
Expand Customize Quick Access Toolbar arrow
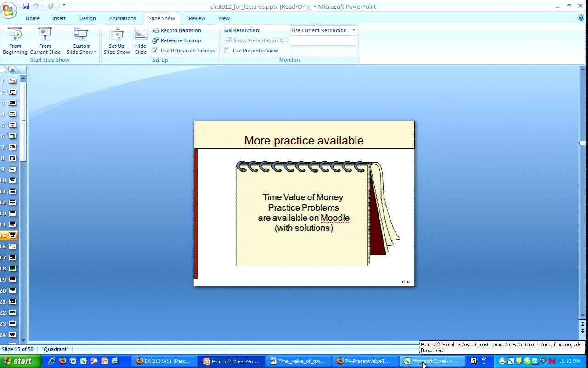[64, 6]
